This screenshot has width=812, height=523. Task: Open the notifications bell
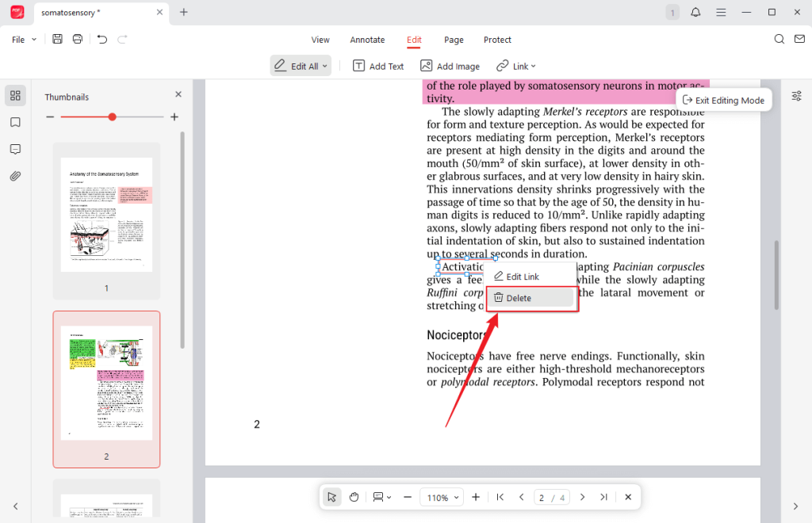[x=695, y=12]
